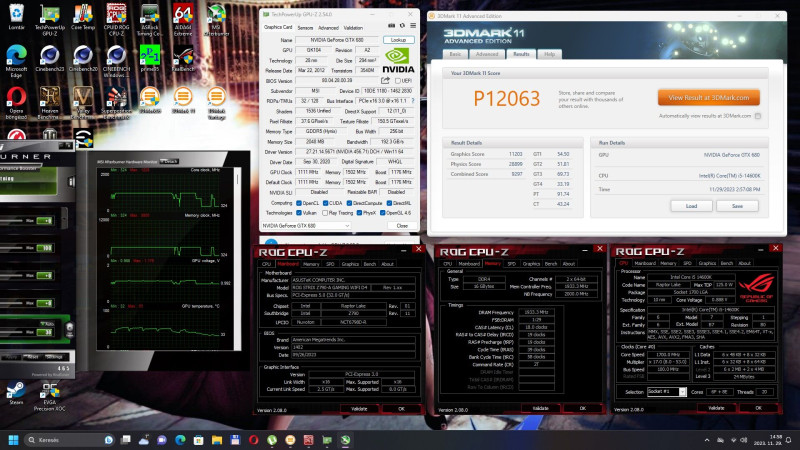Screen dimensions: 800x450
Task: Click View Result at 3DMark.com button
Action: point(709,97)
